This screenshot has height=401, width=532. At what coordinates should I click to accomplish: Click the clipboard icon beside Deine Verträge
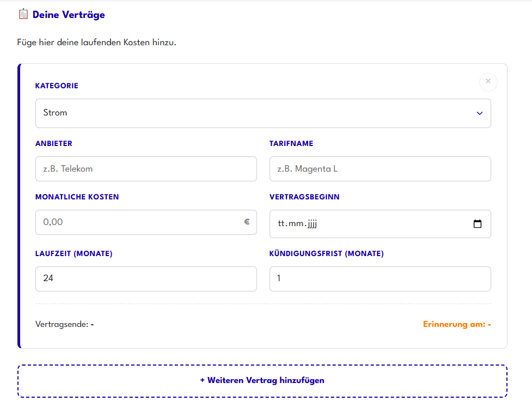pyautogui.click(x=23, y=14)
